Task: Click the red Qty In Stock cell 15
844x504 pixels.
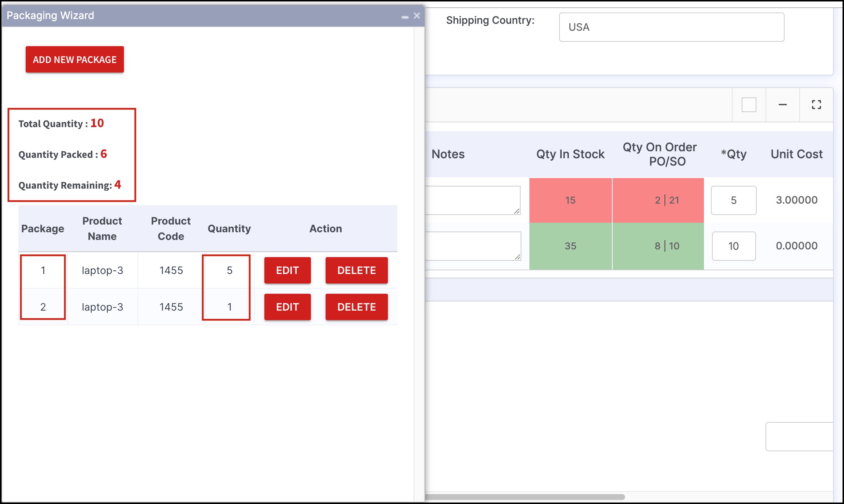Action: click(570, 200)
